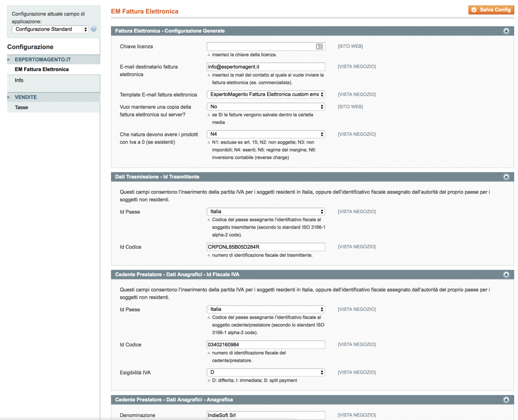Click 'Configurazione attuale campo di applicazione' label
Screen dimensions: 518x420
[48, 18]
